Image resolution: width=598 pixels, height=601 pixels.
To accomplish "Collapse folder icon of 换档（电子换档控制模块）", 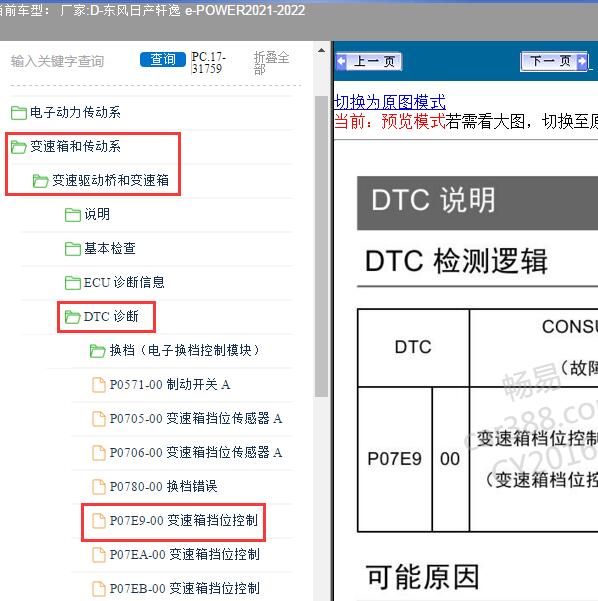I will point(97,351).
